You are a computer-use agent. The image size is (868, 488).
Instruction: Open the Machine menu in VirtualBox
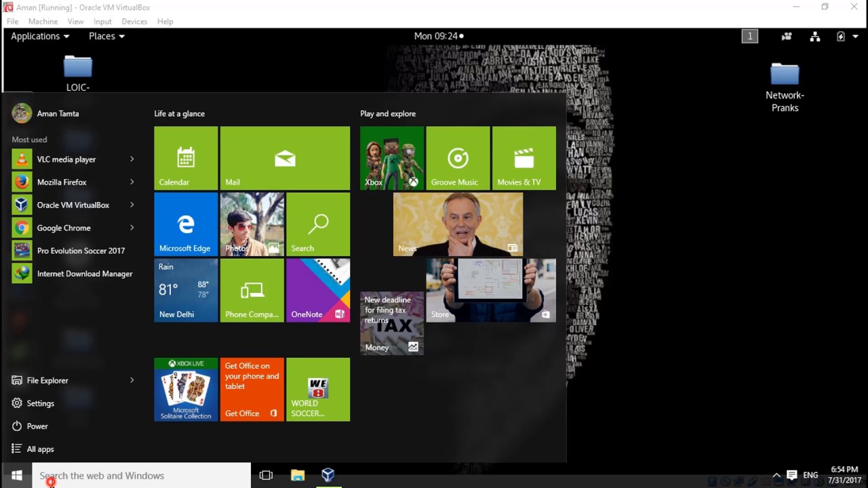click(x=43, y=22)
